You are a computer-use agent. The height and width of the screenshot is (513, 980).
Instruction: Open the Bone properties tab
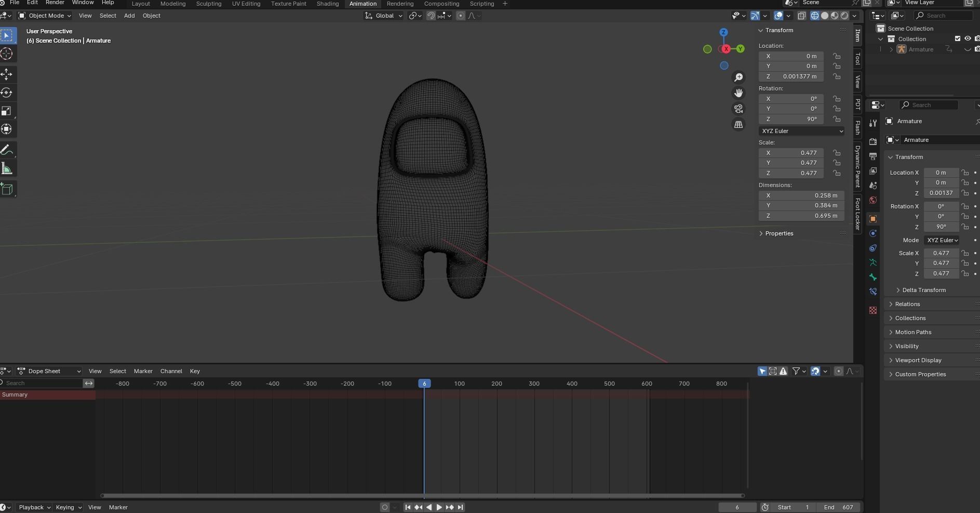tap(873, 277)
